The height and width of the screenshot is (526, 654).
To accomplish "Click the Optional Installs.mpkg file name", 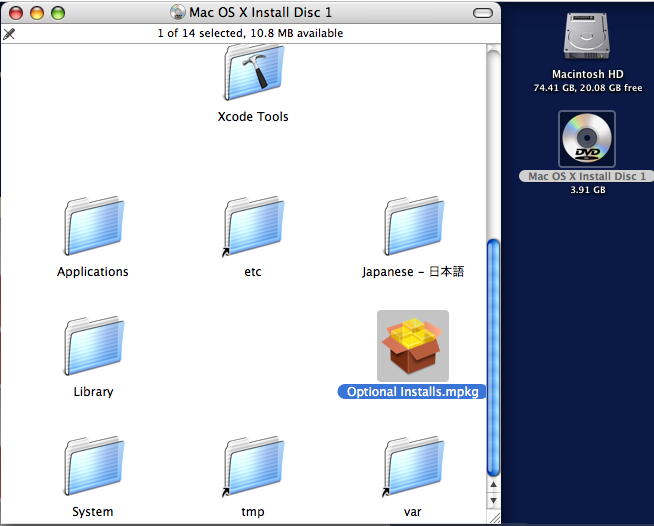I will pyautogui.click(x=412, y=392).
